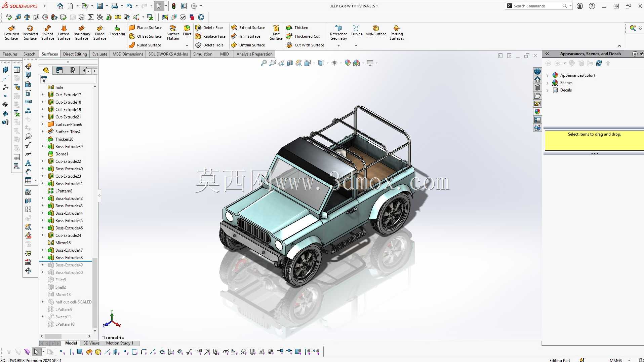Image resolution: width=644 pixels, height=362 pixels.
Task: Collapse the Appearances task pane chevrons
Action: pos(547,54)
